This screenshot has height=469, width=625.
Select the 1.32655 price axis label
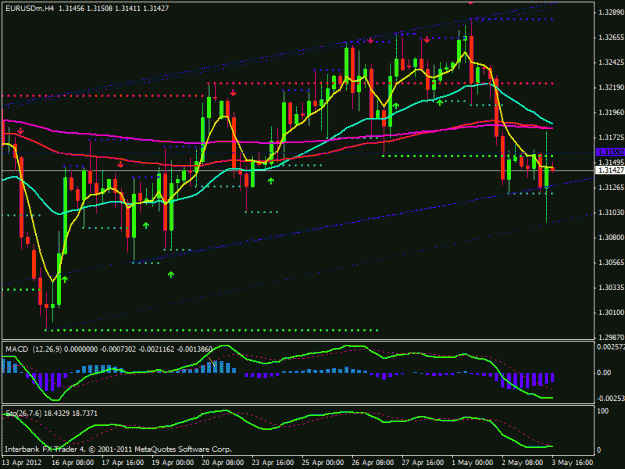(x=611, y=37)
